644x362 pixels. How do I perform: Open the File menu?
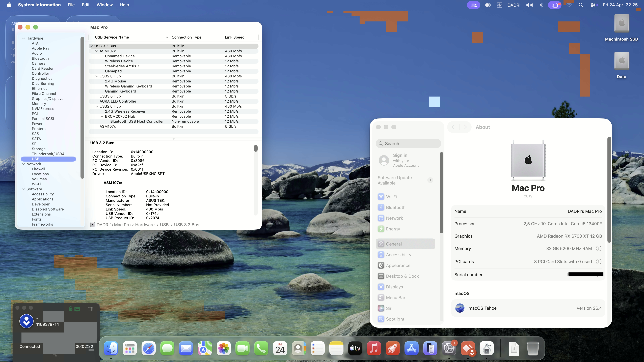point(71,5)
